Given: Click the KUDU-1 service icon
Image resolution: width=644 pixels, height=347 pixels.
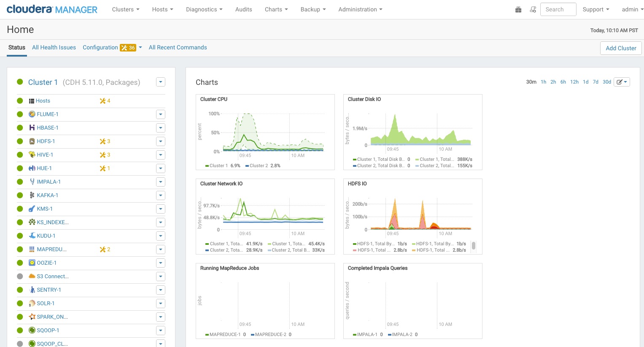Looking at the screenshot, I should click(x=32, y=236).
